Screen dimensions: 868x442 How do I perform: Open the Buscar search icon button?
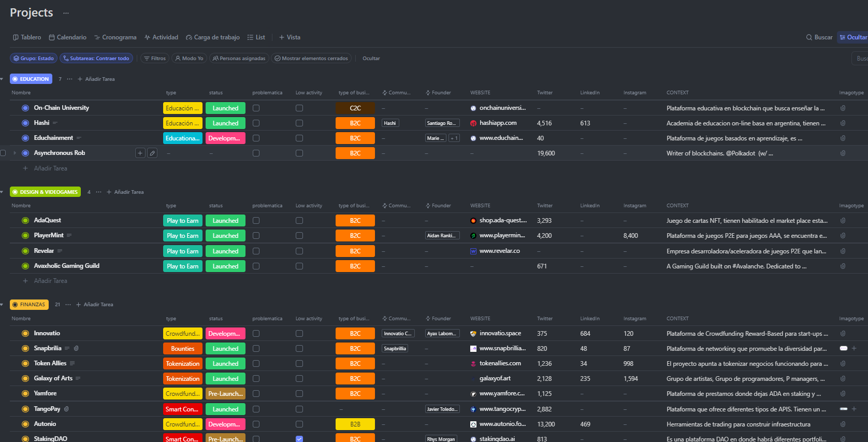pos(819,37)
